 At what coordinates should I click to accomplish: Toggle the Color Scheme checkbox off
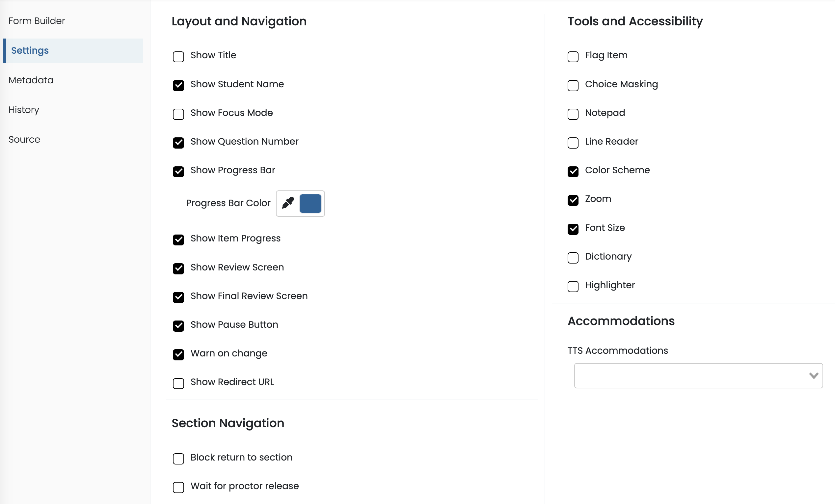click(573, 172)
